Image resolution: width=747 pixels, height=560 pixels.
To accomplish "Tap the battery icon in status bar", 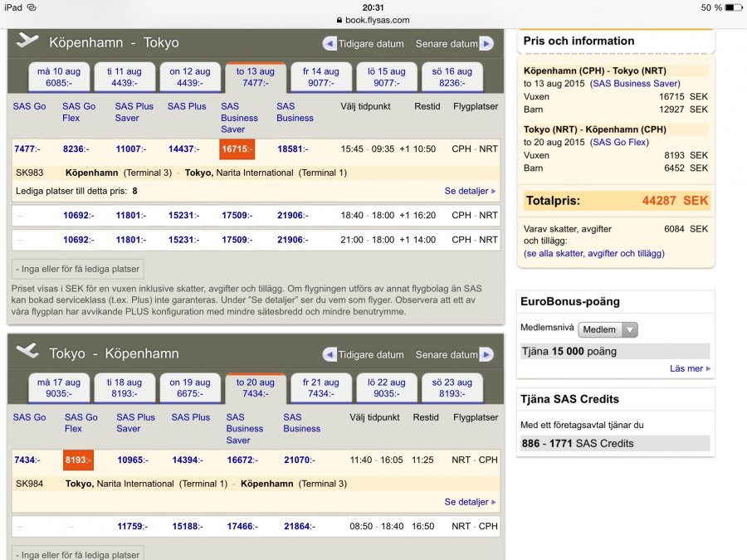I will (x=733, y=7).
